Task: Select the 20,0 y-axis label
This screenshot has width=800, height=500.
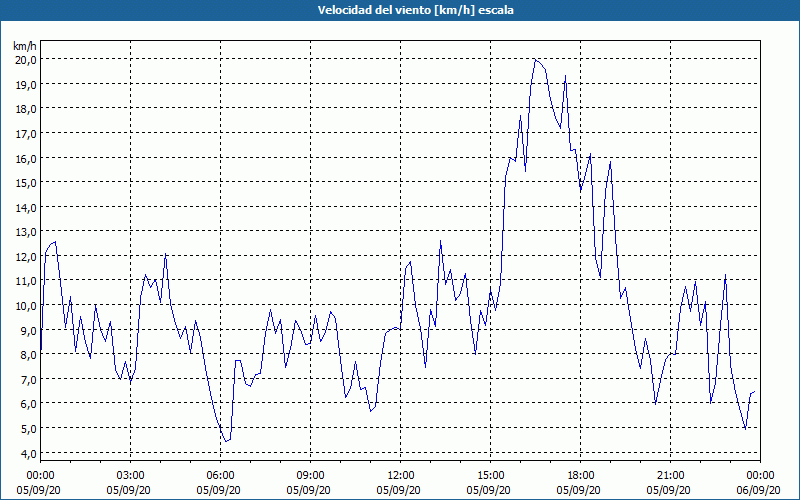Action: [x=26, y=60]
